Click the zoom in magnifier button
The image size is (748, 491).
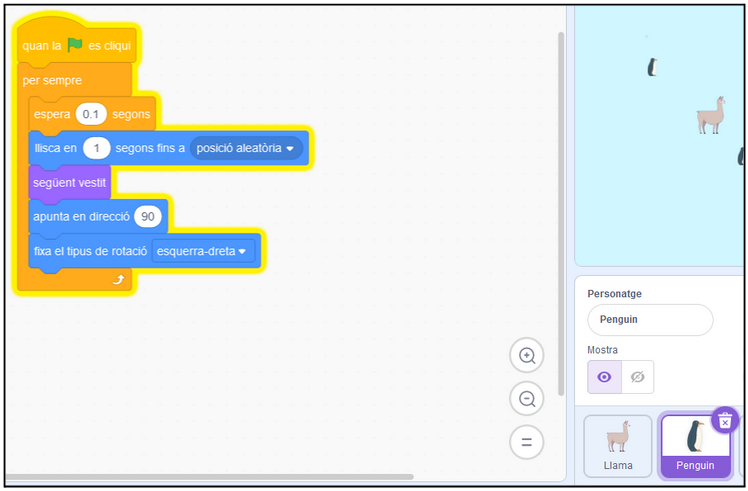[526, 355]
